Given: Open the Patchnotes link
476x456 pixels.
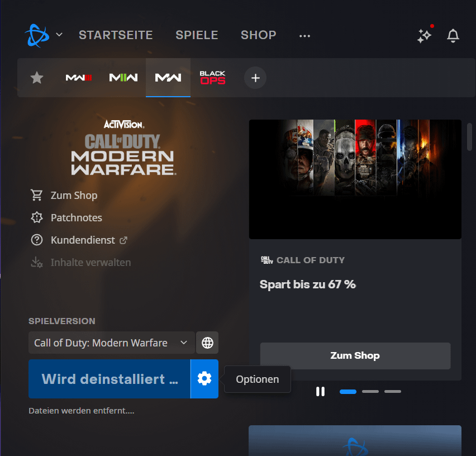Looking at the screenshot, I should 76,217.
